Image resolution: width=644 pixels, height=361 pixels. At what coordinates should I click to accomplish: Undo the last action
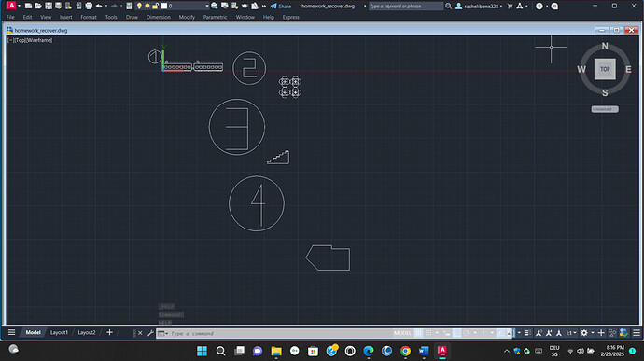click(99, 6)
